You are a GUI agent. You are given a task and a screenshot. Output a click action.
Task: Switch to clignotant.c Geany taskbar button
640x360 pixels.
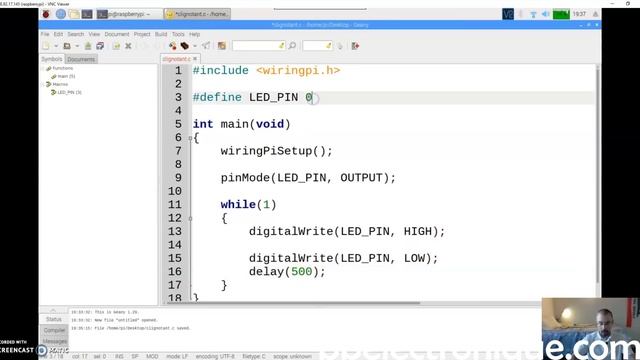197,14
